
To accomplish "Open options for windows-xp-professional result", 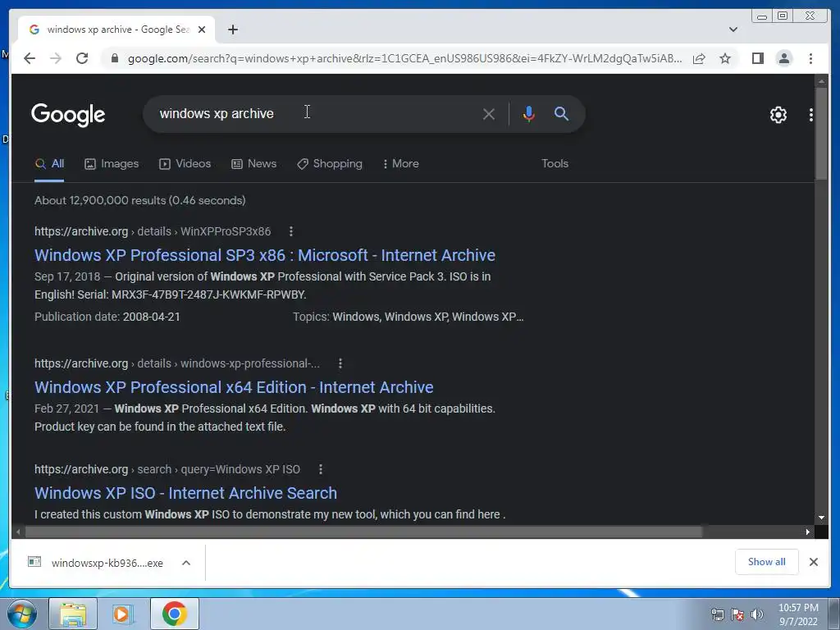I will [x=340, y=363].
